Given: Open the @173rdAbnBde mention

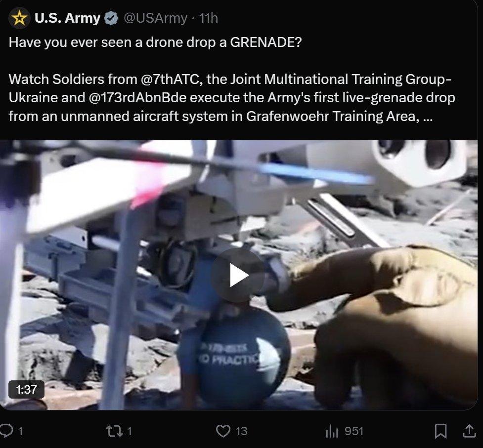Looking at the screenshot, I should point(137,97).
